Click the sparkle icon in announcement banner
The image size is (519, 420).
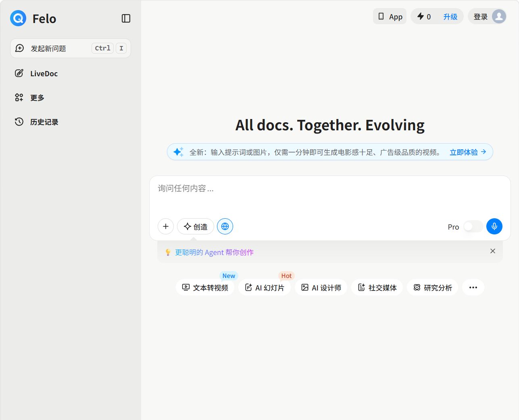(178, 152)
